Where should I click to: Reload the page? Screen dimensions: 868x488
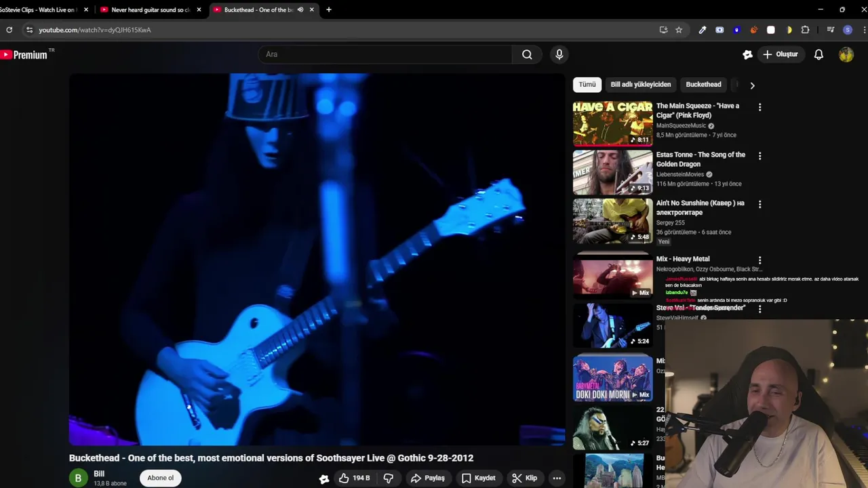9,30
